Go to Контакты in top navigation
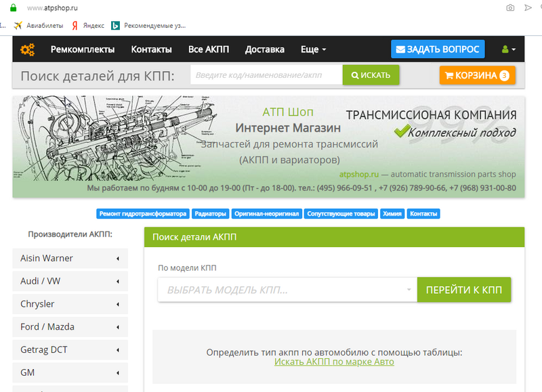 [x=151, y=49]
